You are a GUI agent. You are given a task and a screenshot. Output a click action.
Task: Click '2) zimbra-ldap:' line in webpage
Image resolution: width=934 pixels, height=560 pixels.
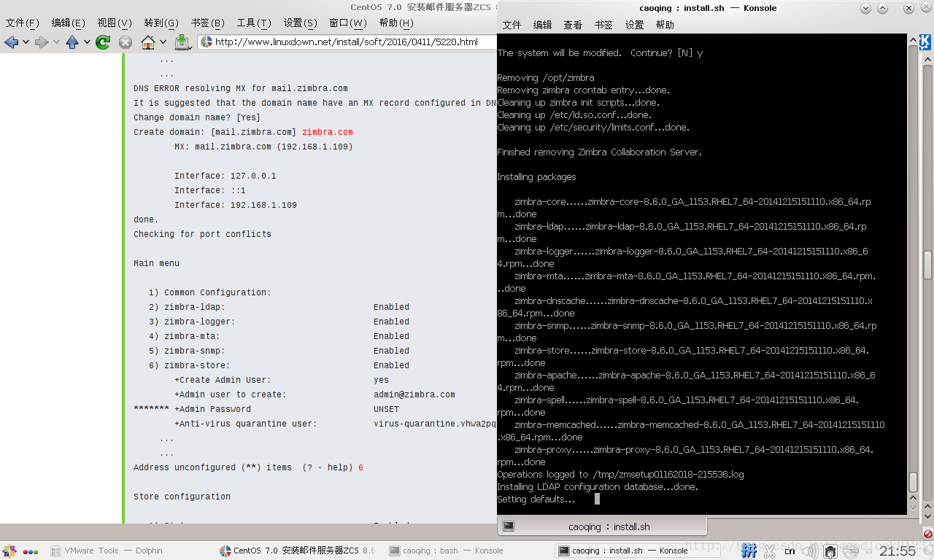[x=187, y=307]
